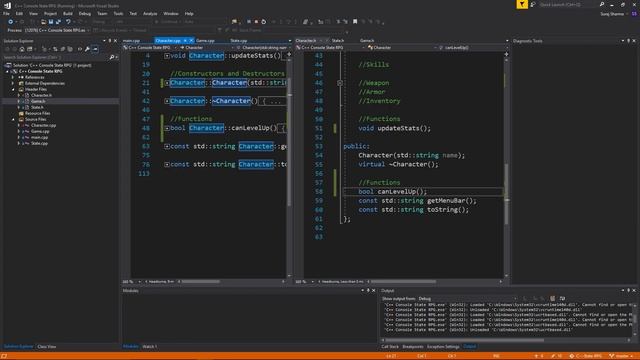This screenshot has height=360, width=640.
Task: Stop debugging with the red square icon
Action: (x=256, y=22)
